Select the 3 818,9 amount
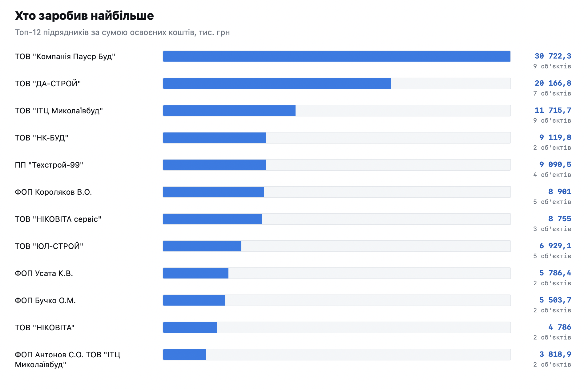 (555, 354)
